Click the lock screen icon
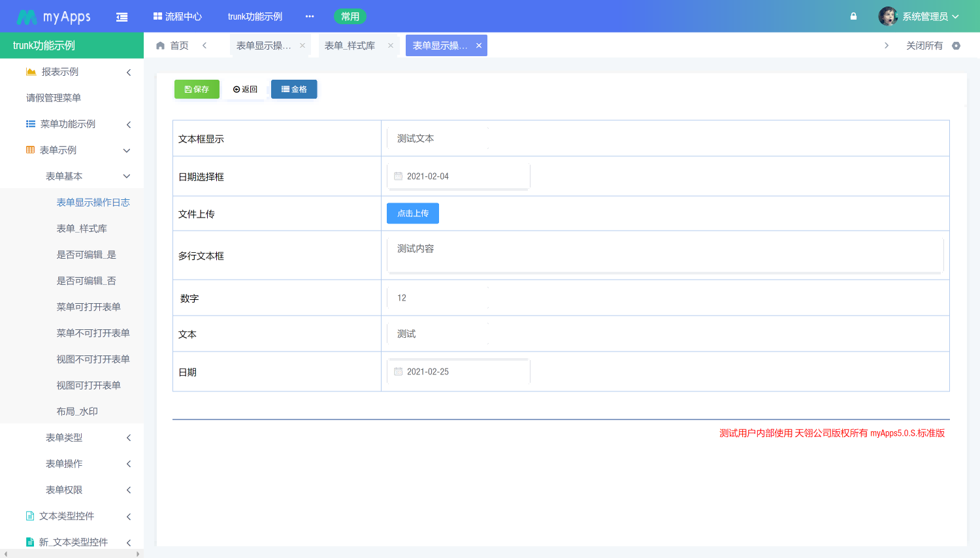Image resolution: width=980 pixels, height=558 pixels. pyautogui.click(x=853, y=16)
